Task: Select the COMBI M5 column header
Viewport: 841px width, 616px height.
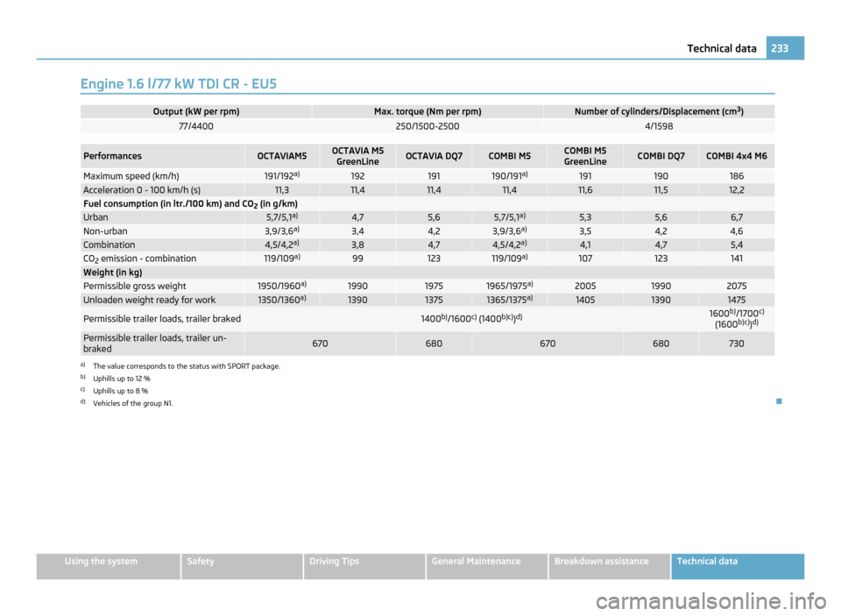Action: coord(510,156)
